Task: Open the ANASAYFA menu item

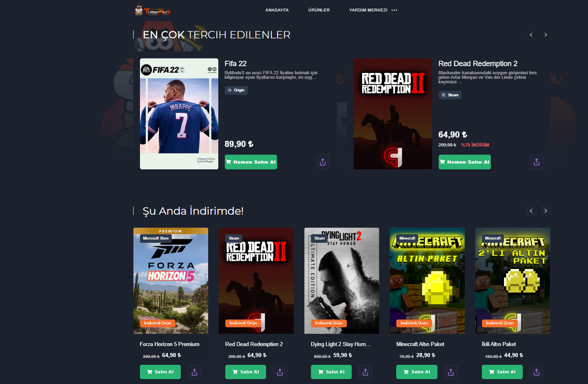Action: tap(277, 10)
